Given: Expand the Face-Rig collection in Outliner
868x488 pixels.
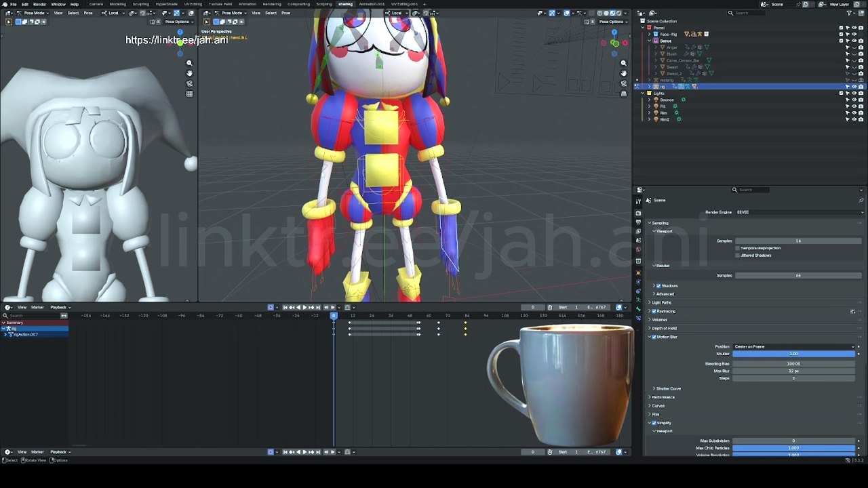Looking at the screenshot, I should point(650,34).
